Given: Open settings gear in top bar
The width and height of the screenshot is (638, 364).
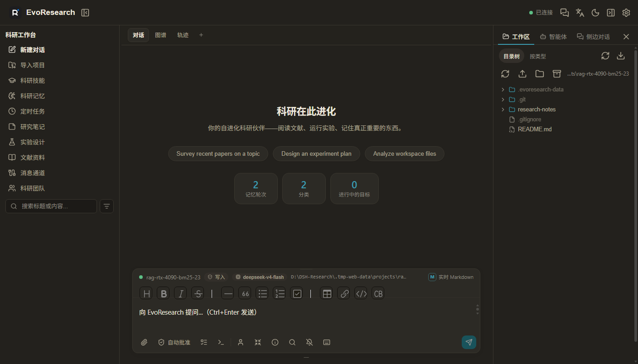Looking at the screenshot, I should [x=626, y=13].
